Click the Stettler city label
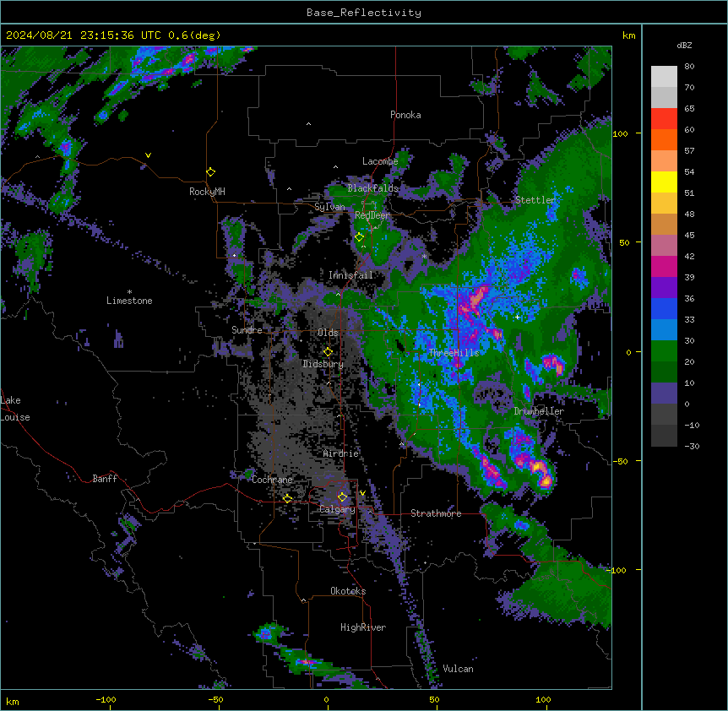The height and width of the screenshot is (711, 728). (x=535, y=200)
